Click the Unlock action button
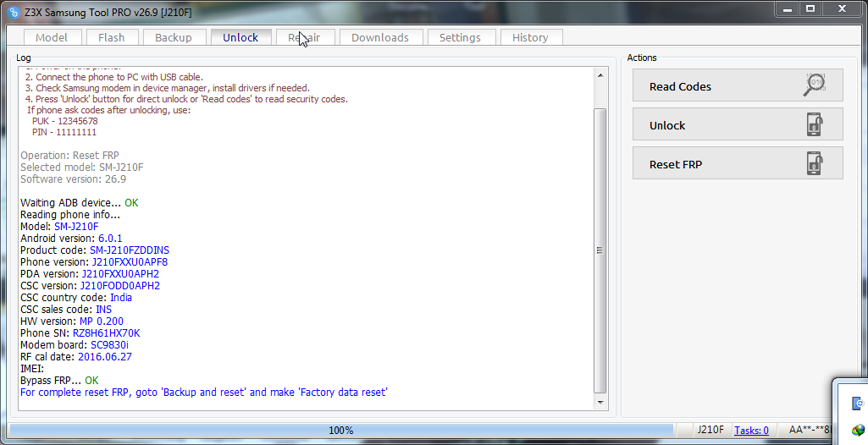 [738, 124]
